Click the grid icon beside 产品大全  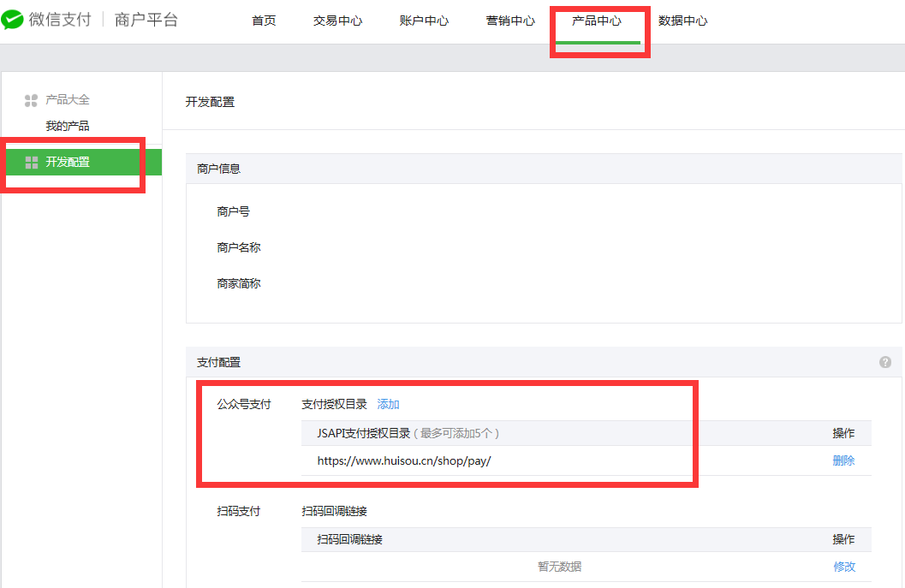31,99
